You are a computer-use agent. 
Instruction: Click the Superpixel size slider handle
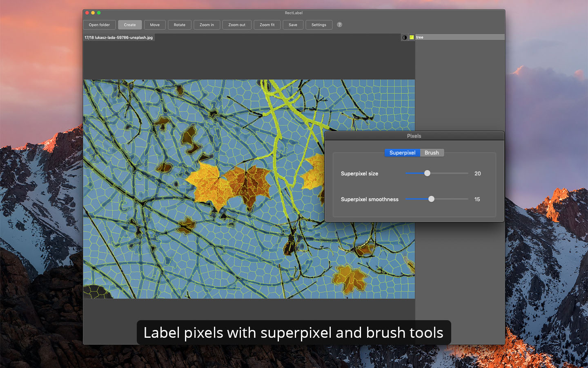coord(427,173)
